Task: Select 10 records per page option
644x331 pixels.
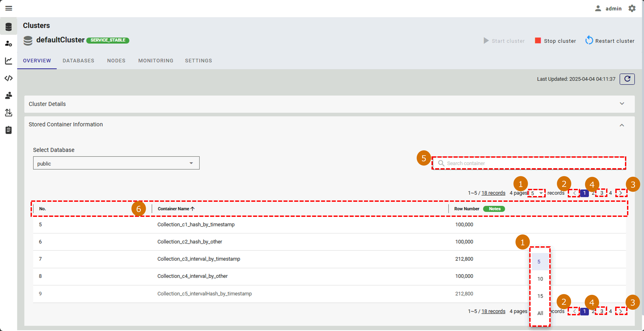Action: [x=540, y=279]
